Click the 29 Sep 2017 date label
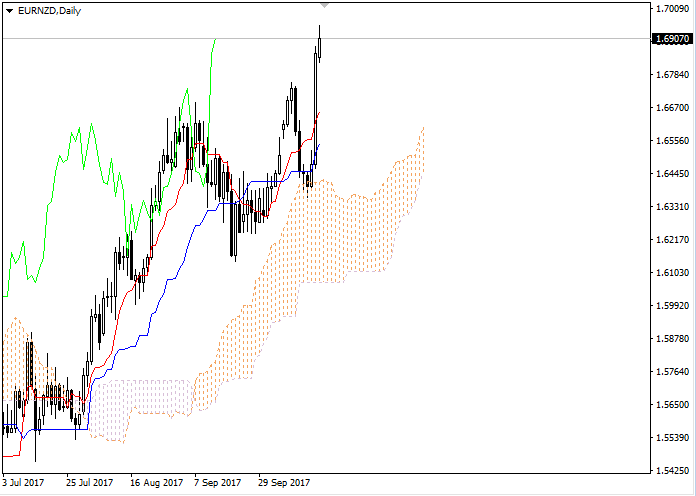The width and height of the screenshot is (696, 496). 284,482
